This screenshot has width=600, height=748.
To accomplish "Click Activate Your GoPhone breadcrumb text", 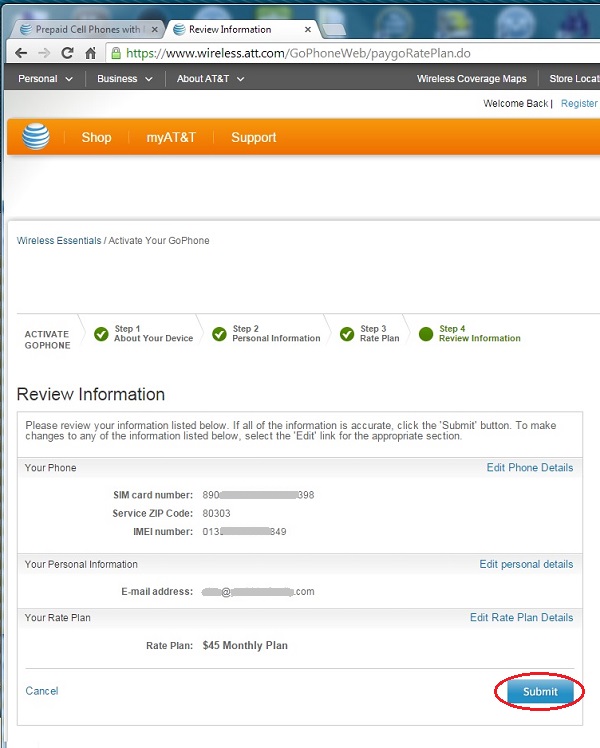I will click(159, 240).
